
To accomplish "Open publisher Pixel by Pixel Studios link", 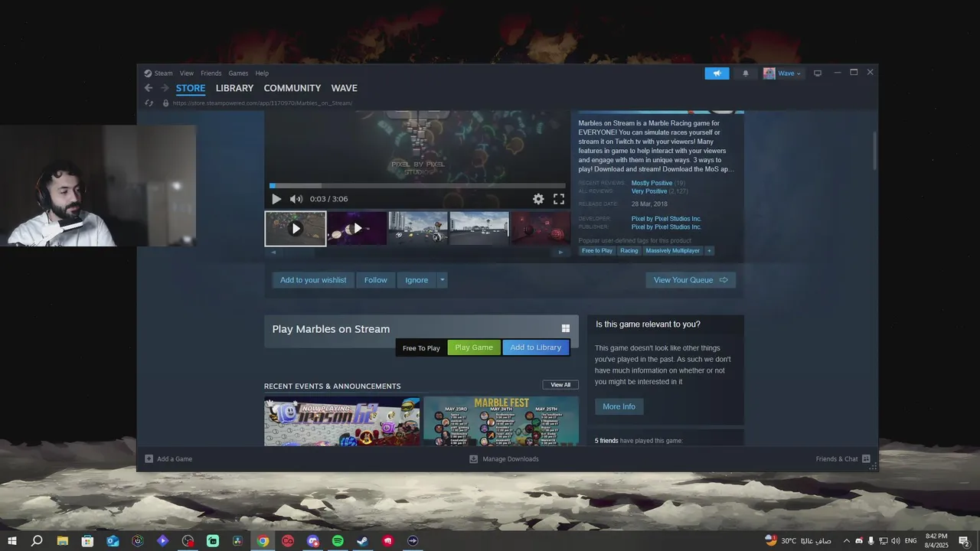I will 666,227.
